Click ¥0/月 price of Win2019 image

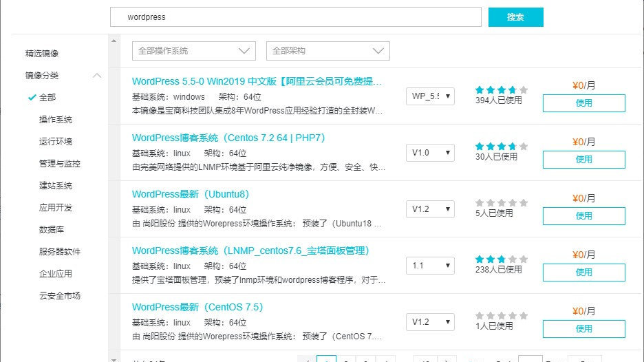click(x=583, y=85)
